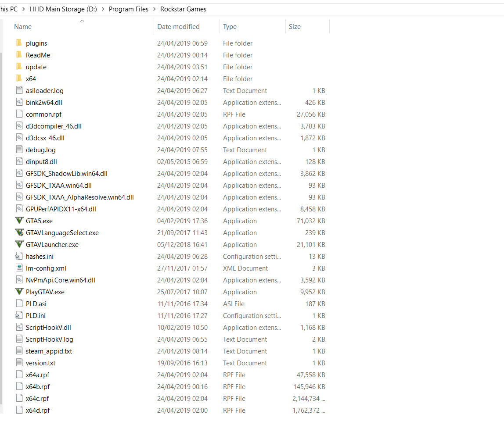Click the common.rpf file icon
Image resolution: width=504 pixels, height=425 pixels.
[x=19, y=114]
